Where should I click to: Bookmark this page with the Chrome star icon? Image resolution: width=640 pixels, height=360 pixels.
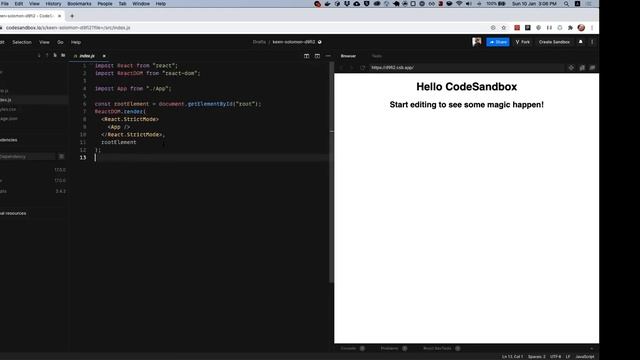coord(504,28)
